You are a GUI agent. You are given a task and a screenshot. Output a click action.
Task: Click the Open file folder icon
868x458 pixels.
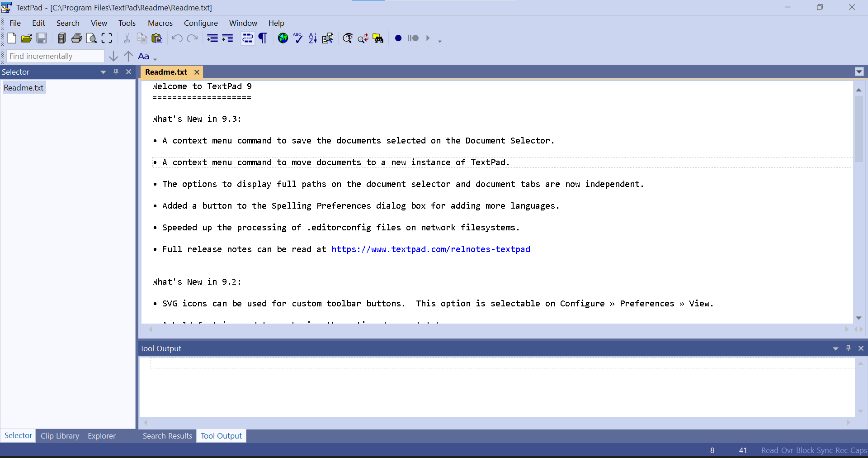(27, 38)
